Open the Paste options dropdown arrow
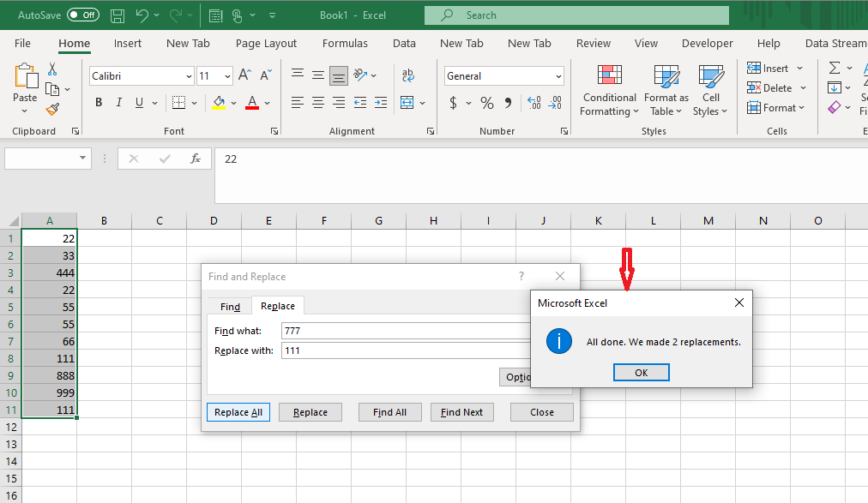Screen dimensions: 868x503 [x=24, y=111]
